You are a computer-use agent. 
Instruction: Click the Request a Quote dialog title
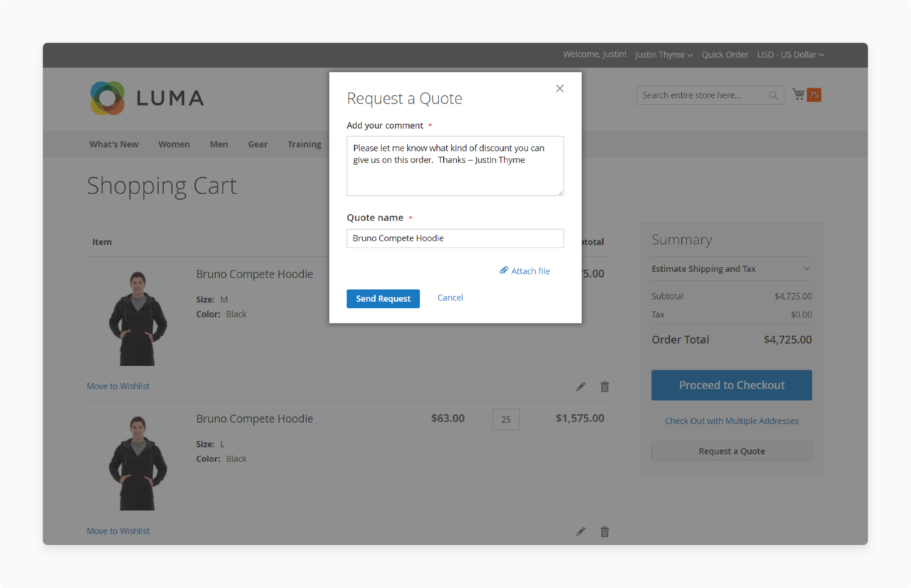404,99
